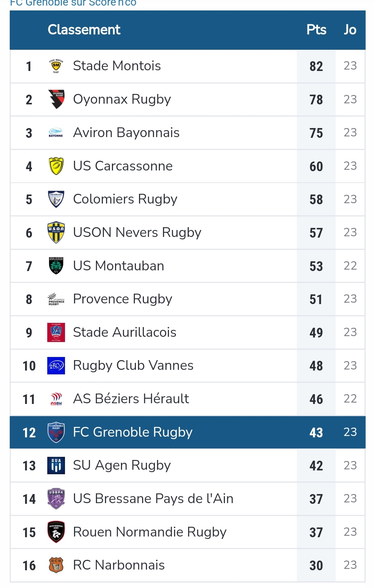This screenshot has height=588, width=375.
Task: Click the Pts column header
Action: (x=316, y=30)
